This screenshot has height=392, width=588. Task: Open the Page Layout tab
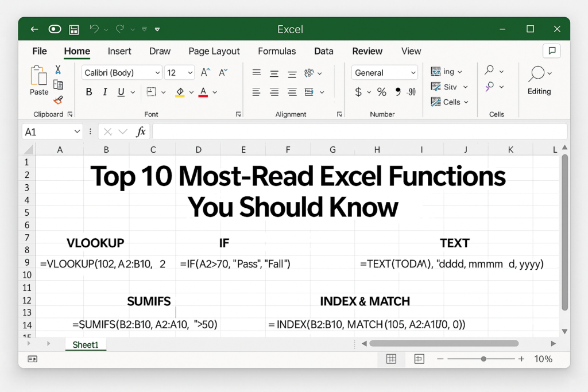coord(214,51)
